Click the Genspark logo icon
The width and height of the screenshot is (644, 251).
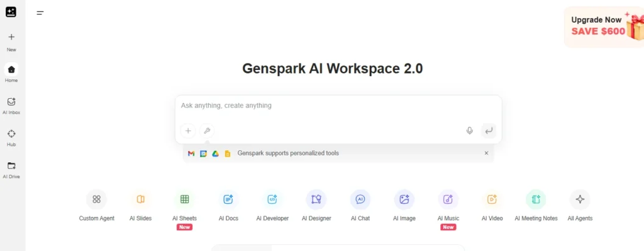[x=11, y=12]
